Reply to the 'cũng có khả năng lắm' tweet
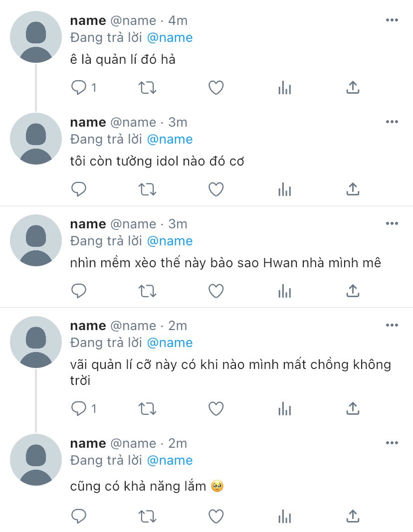The width and height of the screenshot is (413, 532). [x=79, y=517]
